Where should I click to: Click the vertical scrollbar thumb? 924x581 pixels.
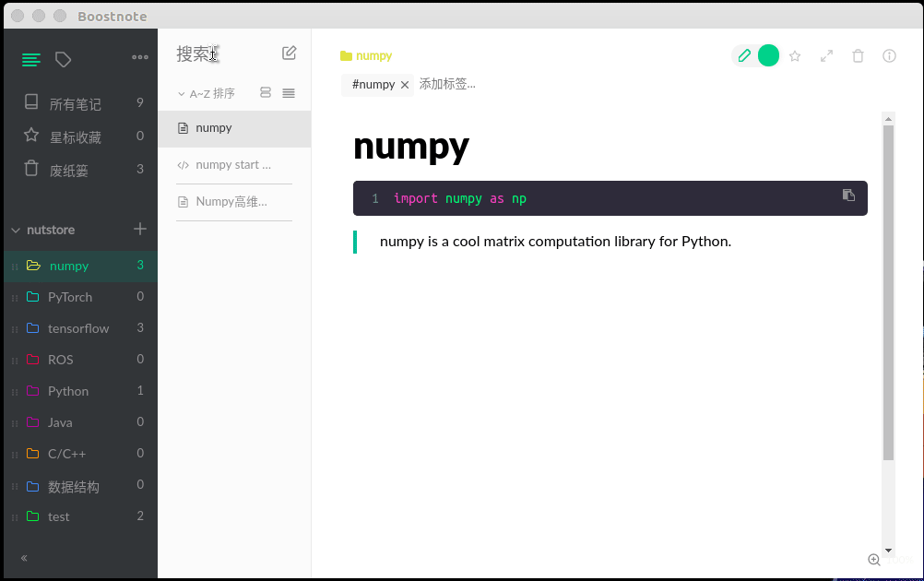click(x=889, y=293)
